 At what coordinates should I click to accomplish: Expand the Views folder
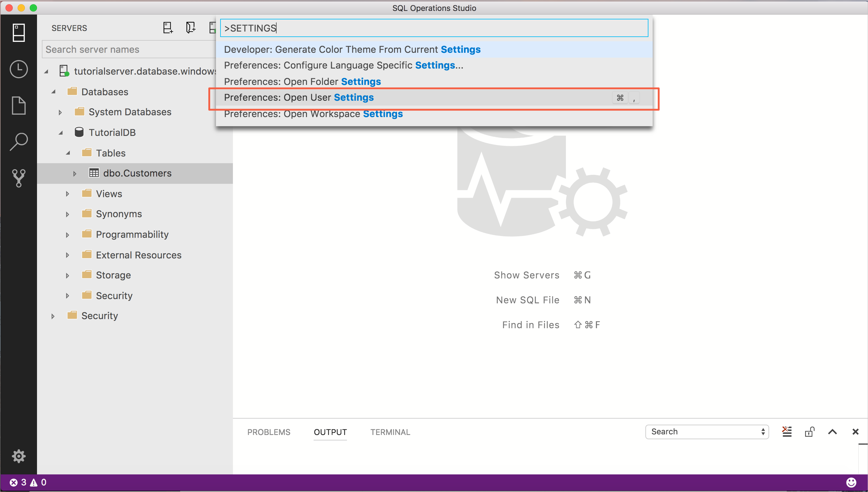click(67, 194)
